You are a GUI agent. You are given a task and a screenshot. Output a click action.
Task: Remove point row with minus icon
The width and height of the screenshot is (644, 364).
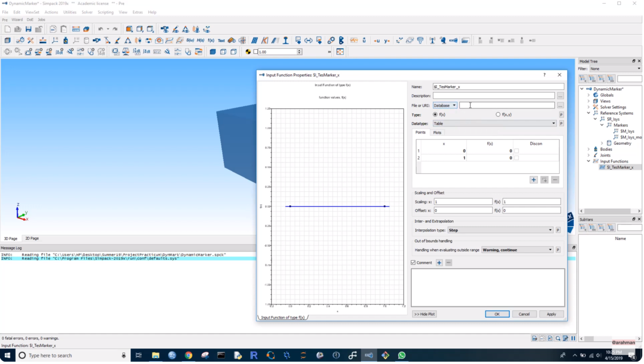click(555, 180)
